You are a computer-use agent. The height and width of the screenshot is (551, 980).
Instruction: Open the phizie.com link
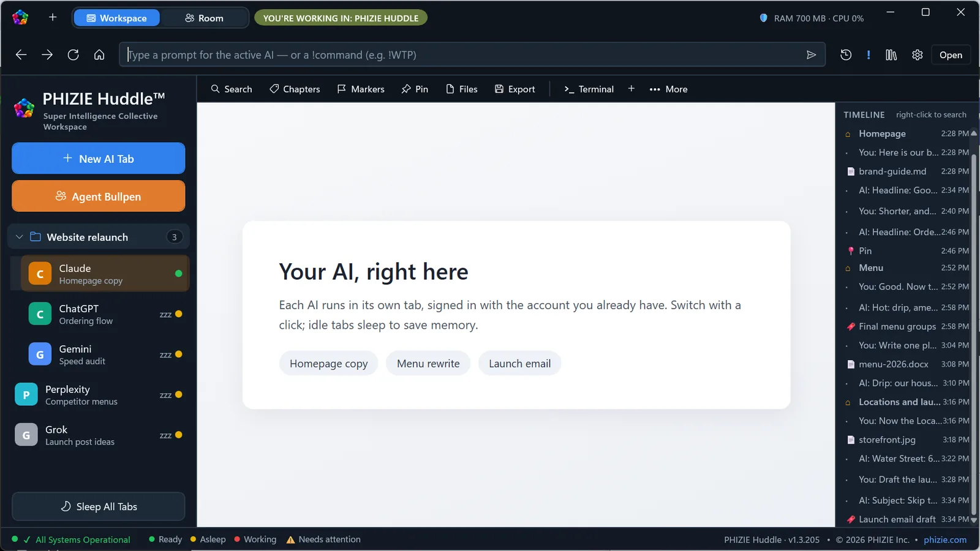(x=945, y=539)
